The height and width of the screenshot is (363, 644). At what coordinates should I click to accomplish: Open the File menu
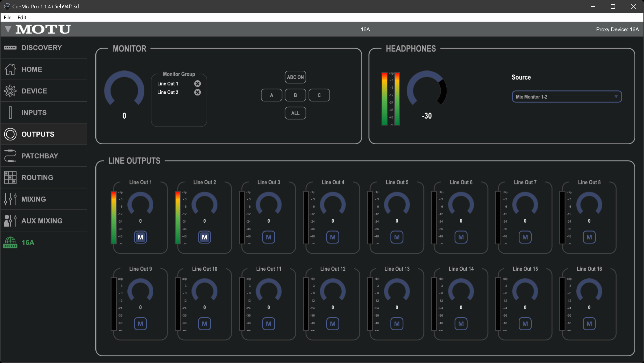8,17
